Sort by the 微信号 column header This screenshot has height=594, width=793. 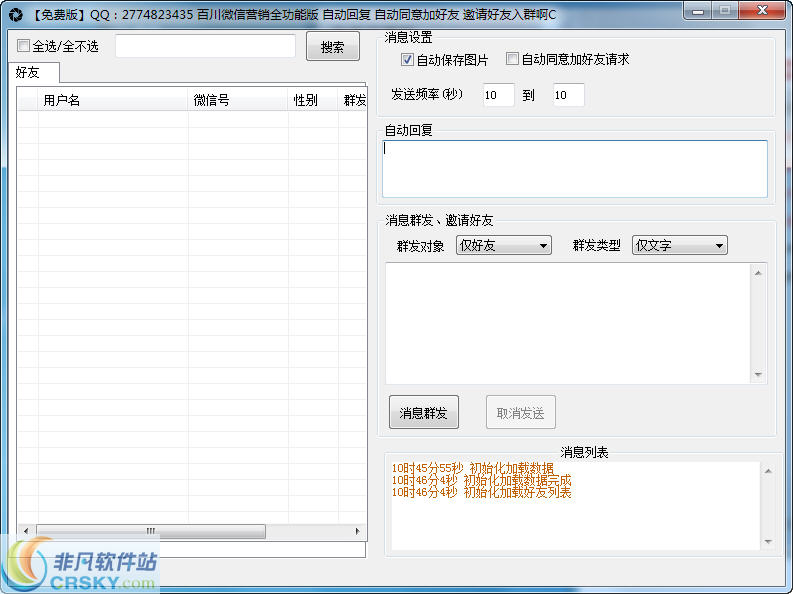tap(238, 100)
